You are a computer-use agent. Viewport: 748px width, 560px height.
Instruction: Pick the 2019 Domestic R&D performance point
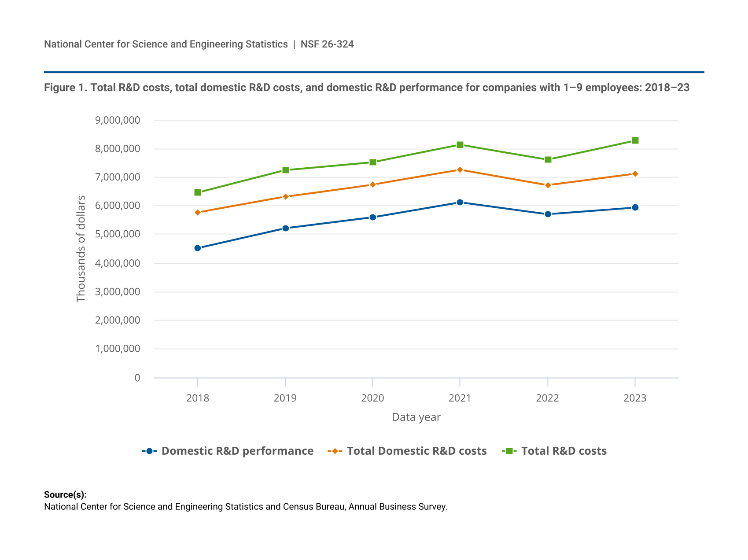(x=286, y=228)
